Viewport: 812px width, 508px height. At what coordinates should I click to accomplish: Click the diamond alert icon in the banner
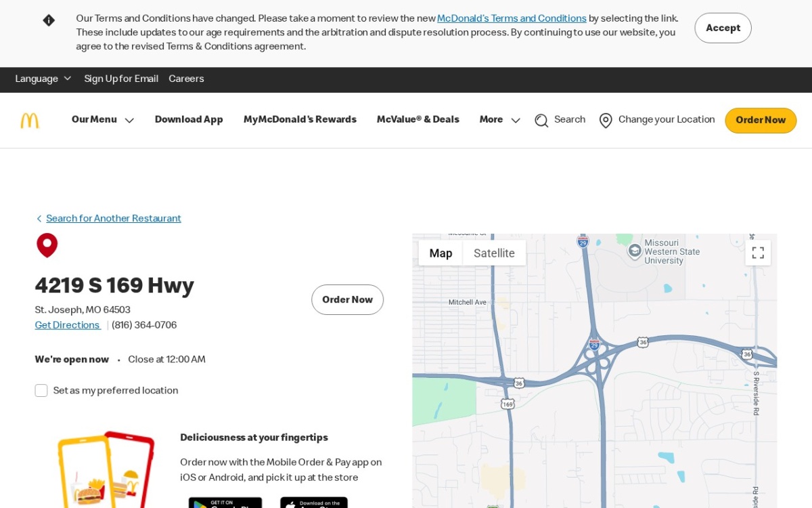pyautogui.click(x=49, y=20)
